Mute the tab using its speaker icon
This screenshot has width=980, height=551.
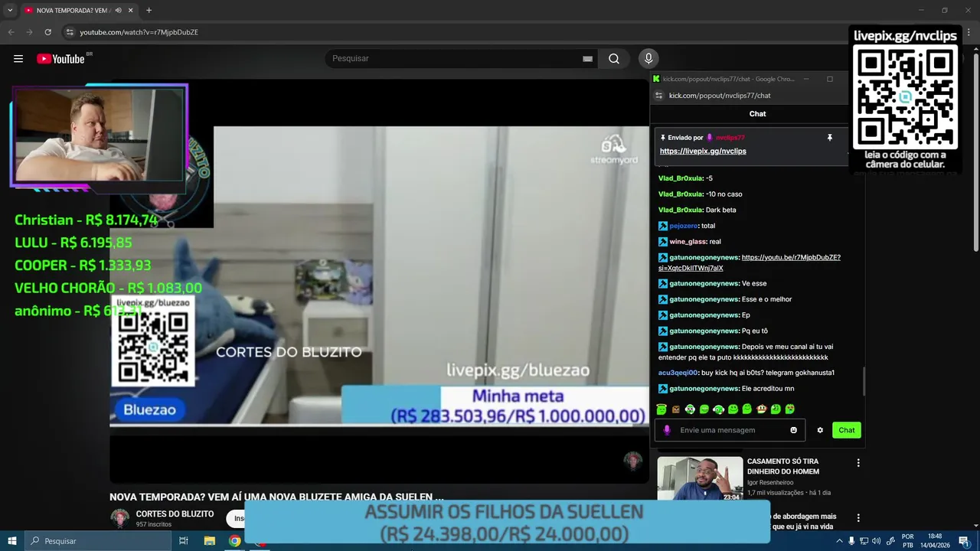(118, 10)
